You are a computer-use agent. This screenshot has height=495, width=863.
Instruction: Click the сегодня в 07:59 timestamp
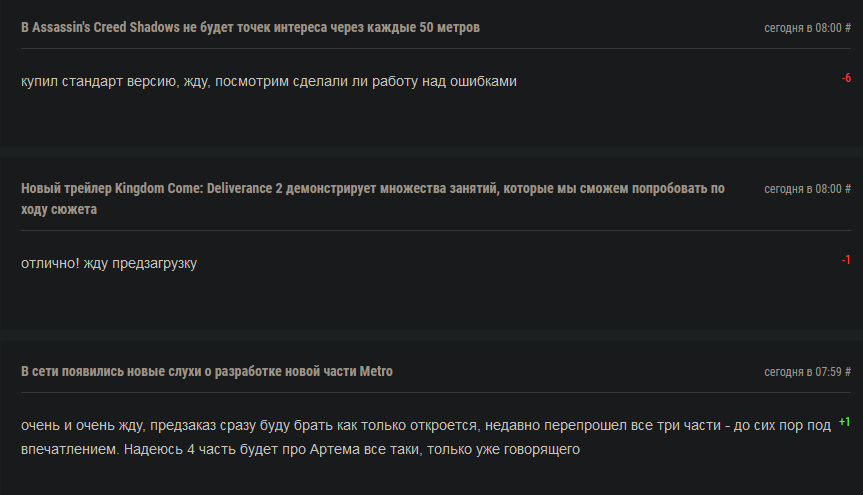[x=803, y=372]
